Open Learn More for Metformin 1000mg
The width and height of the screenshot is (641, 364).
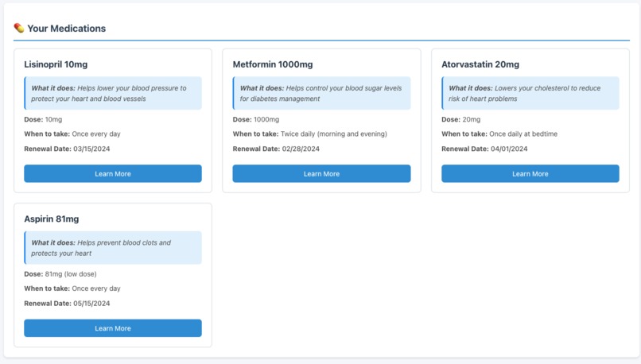pyautogui.click(x=321, y=173)
